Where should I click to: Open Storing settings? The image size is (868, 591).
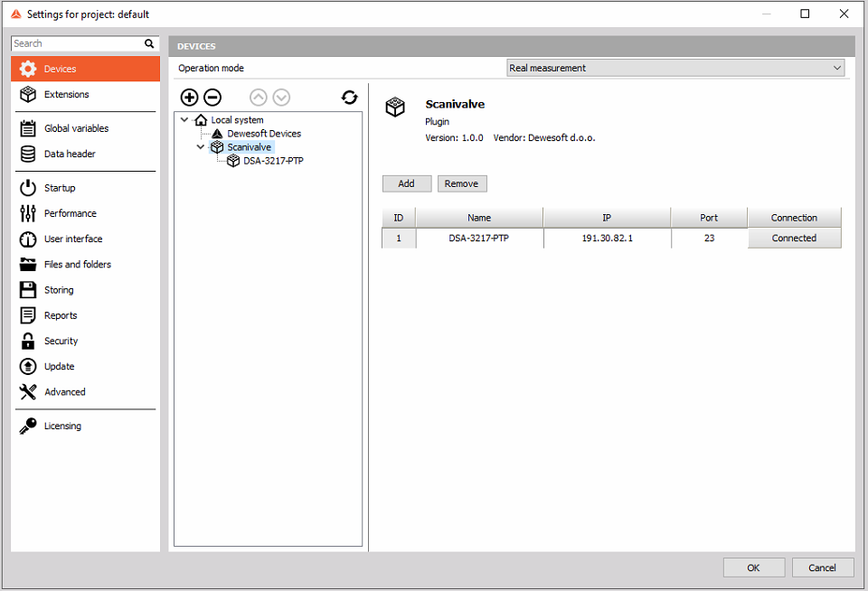(85, 290)
